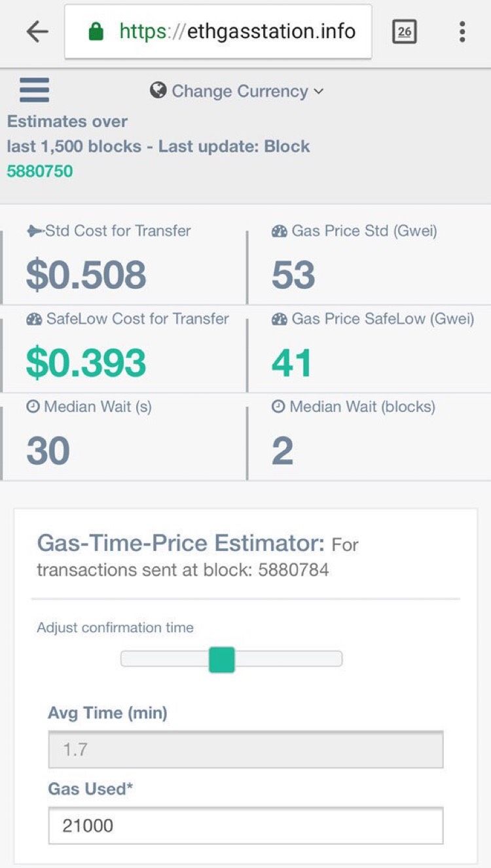The width and height of the screenshot is (491, 868).
Task: Expand the Change Currency dropdown
Action: point(239,91)
